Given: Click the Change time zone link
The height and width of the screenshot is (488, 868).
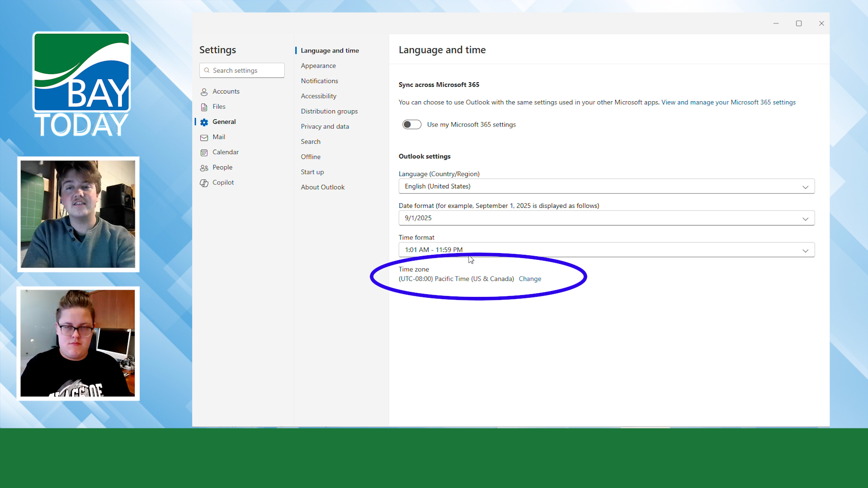Looking at the screenshot, I should pyautogui.click(x=529, y=279).
